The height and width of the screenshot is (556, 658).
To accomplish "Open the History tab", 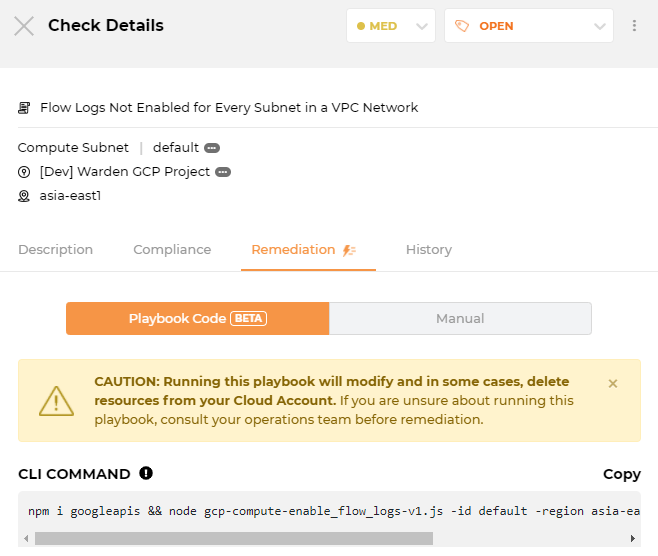I will point(429,250).
